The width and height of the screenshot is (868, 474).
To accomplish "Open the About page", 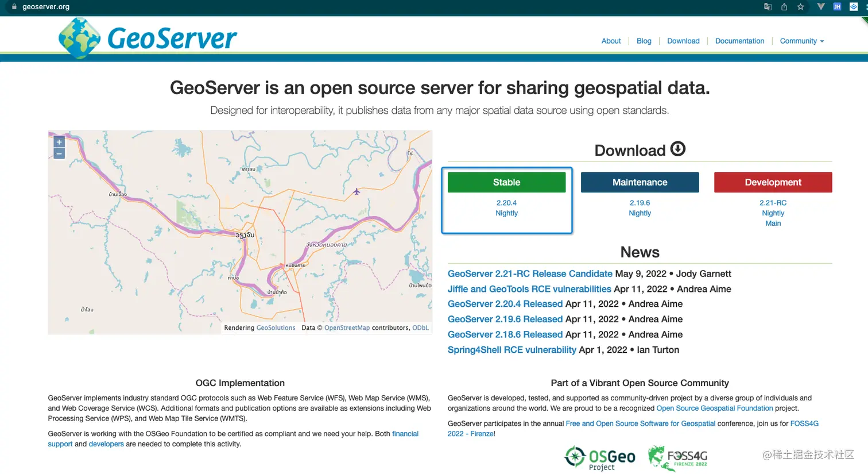I will tap(611, 41).
